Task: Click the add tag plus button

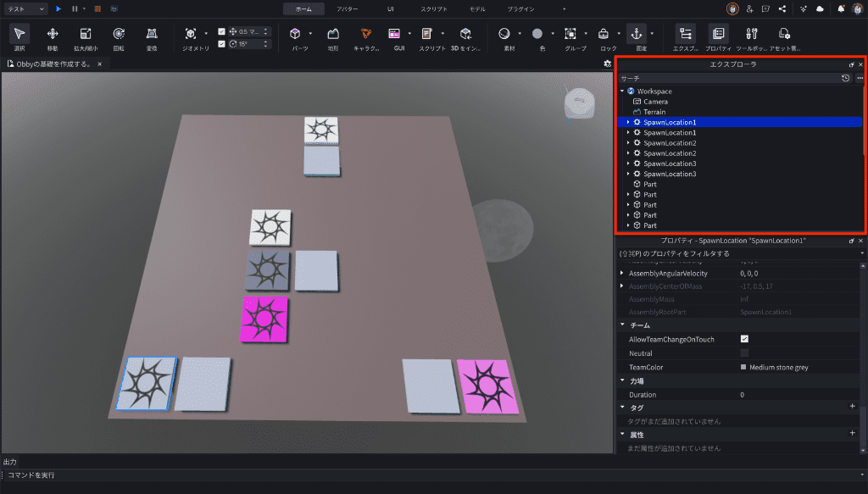Action: point(852,407)
